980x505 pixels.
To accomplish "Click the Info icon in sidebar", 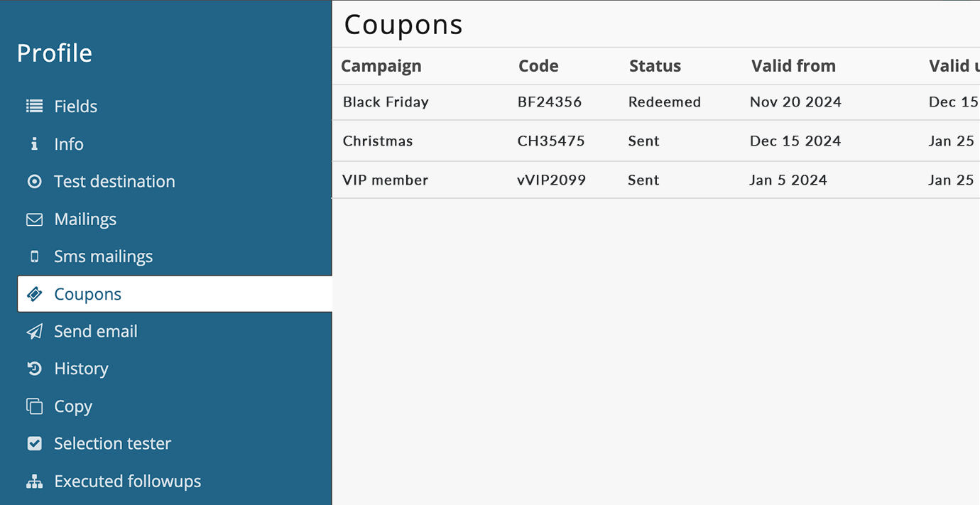I will [34, 144].
